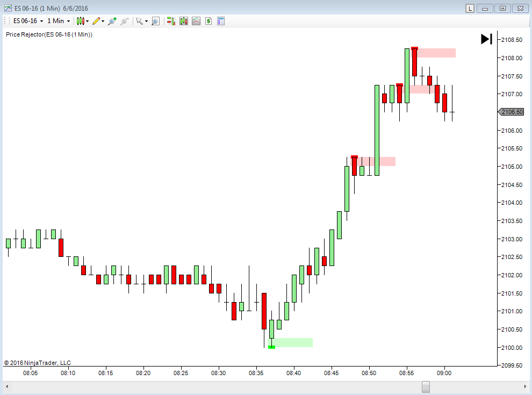Toggle the L link button in title bar

tap(470, 8)
